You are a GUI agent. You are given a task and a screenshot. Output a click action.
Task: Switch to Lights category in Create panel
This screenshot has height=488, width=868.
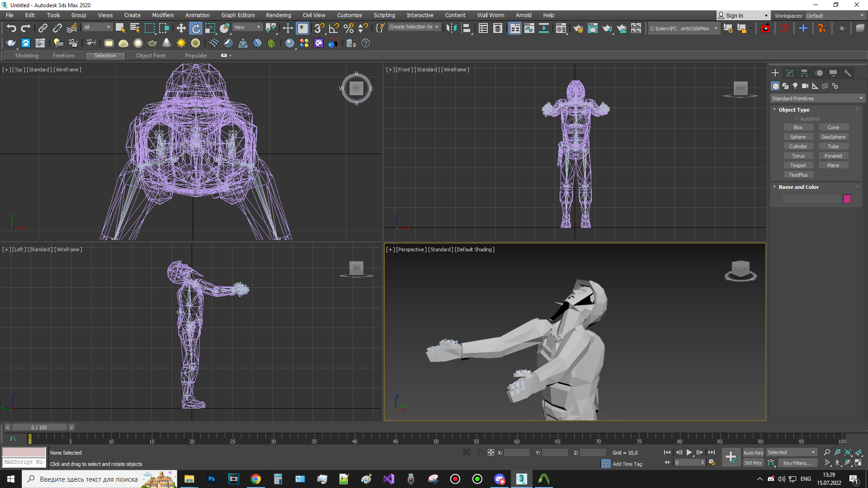pyautogui.click(x=795, y=86)
